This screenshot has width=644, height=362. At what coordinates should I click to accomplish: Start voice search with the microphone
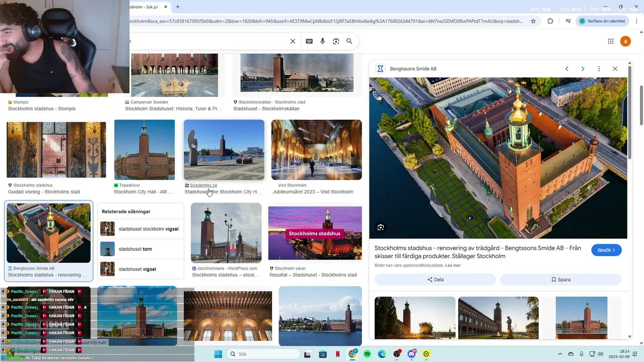coord(323,41)
